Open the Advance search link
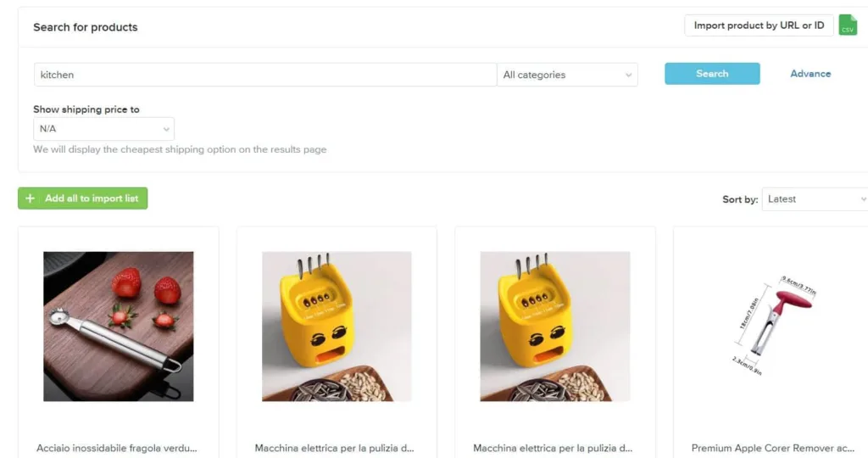The image size is (868, 458). pos(810,74)
